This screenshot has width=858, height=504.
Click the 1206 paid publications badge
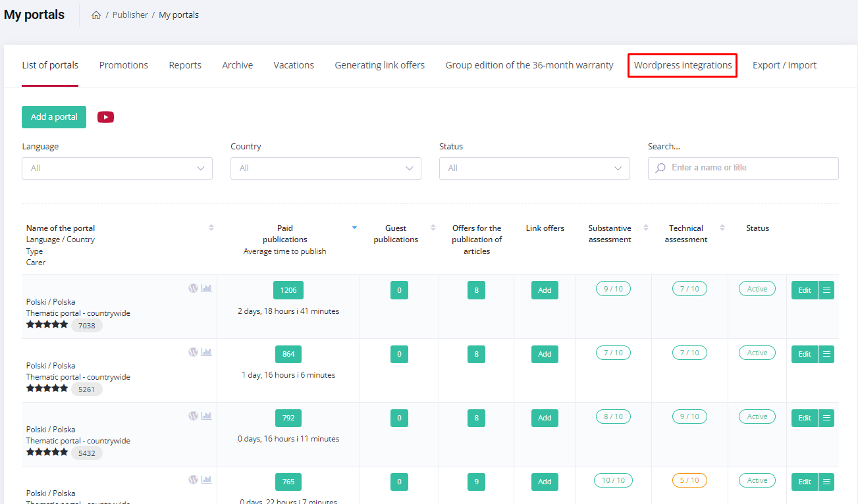pyautogui.click(x=288, y=290)
